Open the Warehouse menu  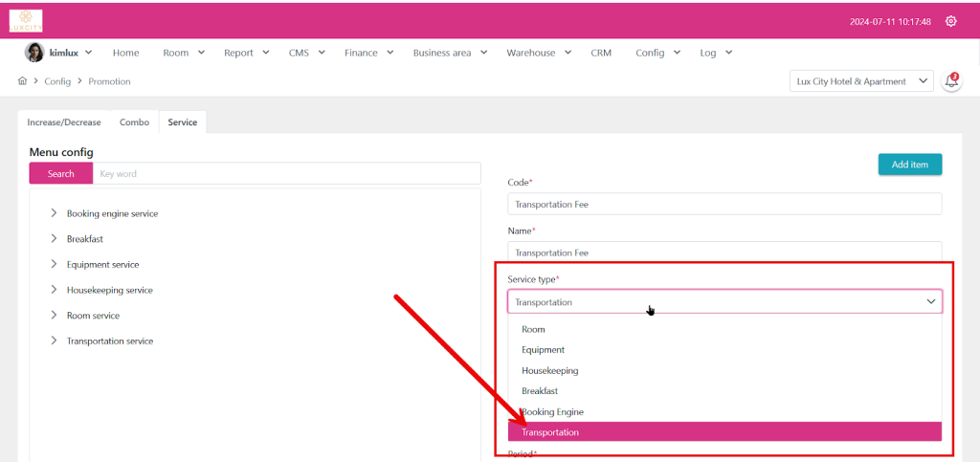[538, 53]
